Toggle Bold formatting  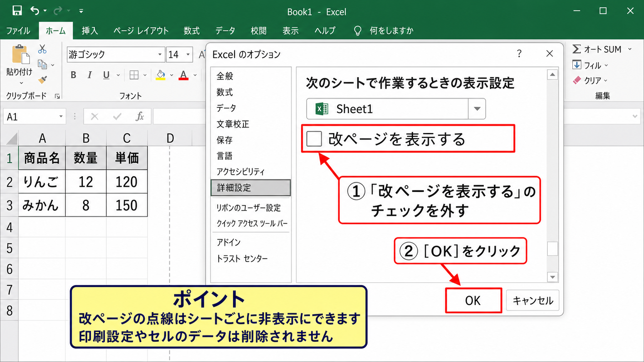pyautogui.click(x=73, y=75)
